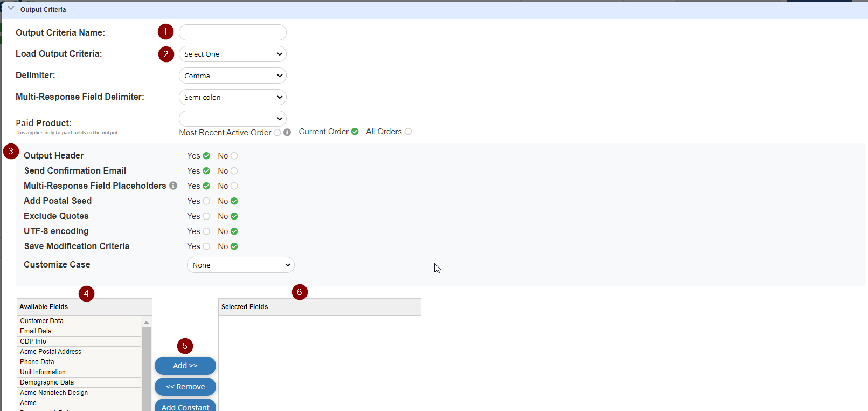This screenshot has height=411, width=868.
Task: Expand the Multi-Response Field Delimiter dropdown
Action: coord(232,97)
